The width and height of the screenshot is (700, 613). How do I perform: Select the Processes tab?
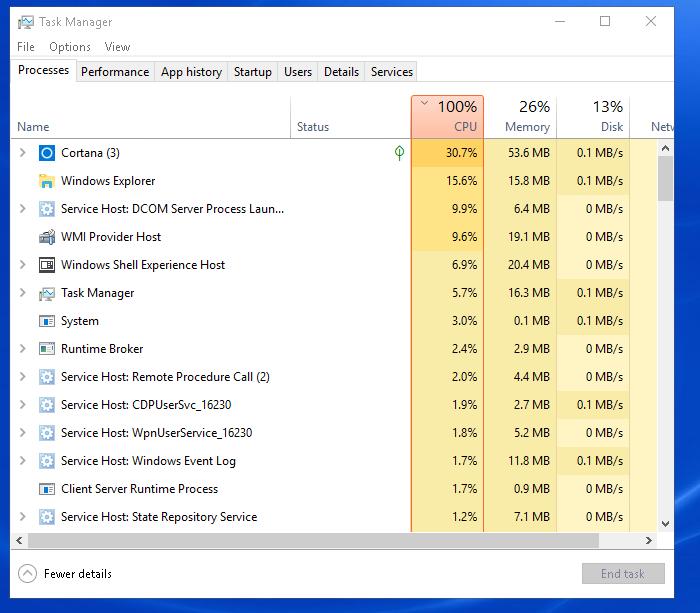point(43,71)
